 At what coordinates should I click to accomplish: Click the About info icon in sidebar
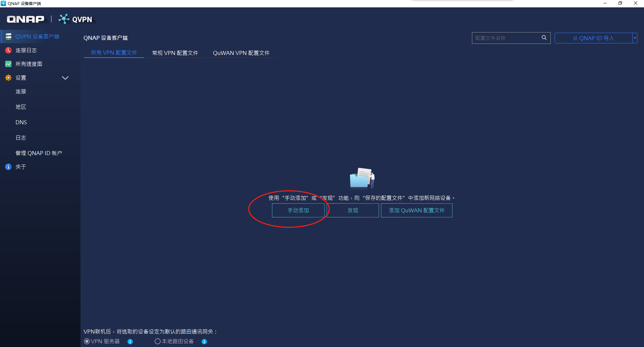[8, 167]
